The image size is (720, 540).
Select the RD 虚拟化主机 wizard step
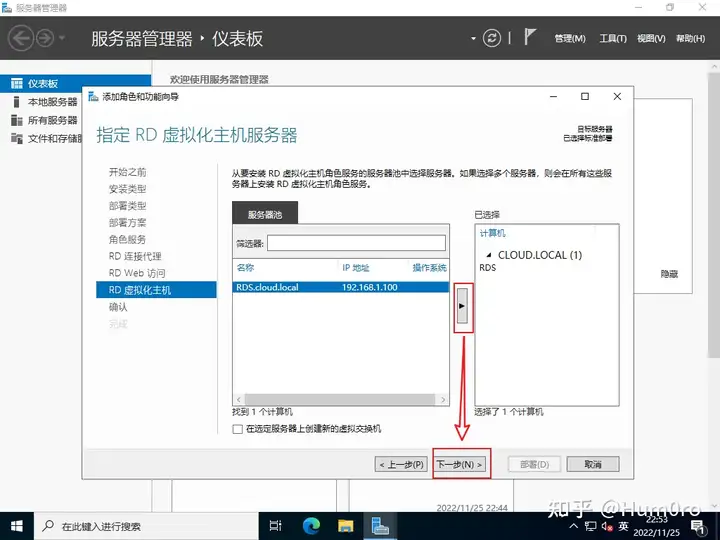pyautogui.click(x=156, y=290)
